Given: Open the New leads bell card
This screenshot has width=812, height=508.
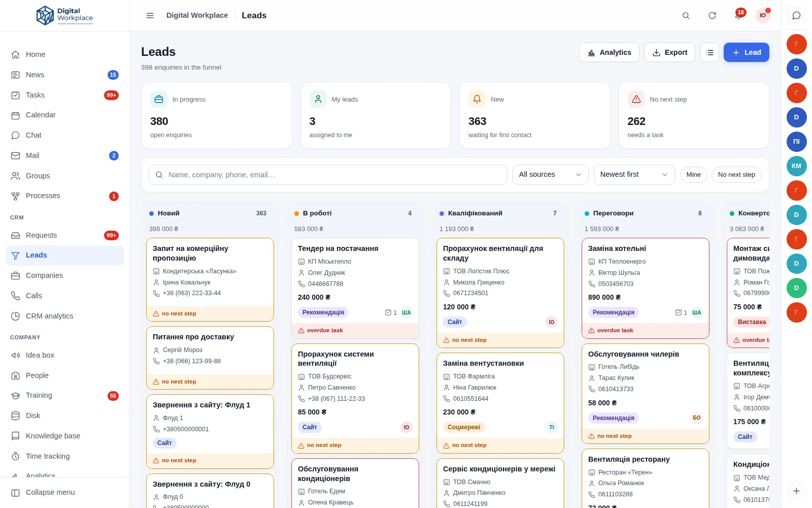Looking at the screenshot, I should [x=535, y=115].
